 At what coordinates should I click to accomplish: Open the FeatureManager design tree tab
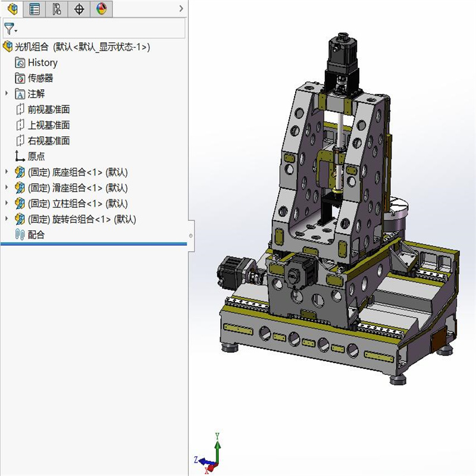click(12, 9)
